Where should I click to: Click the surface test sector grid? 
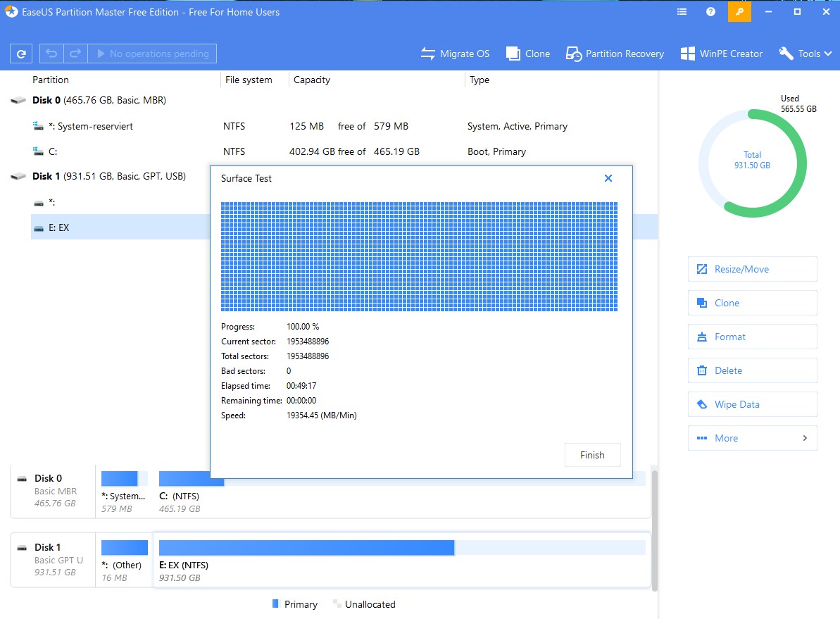[419, 256]
